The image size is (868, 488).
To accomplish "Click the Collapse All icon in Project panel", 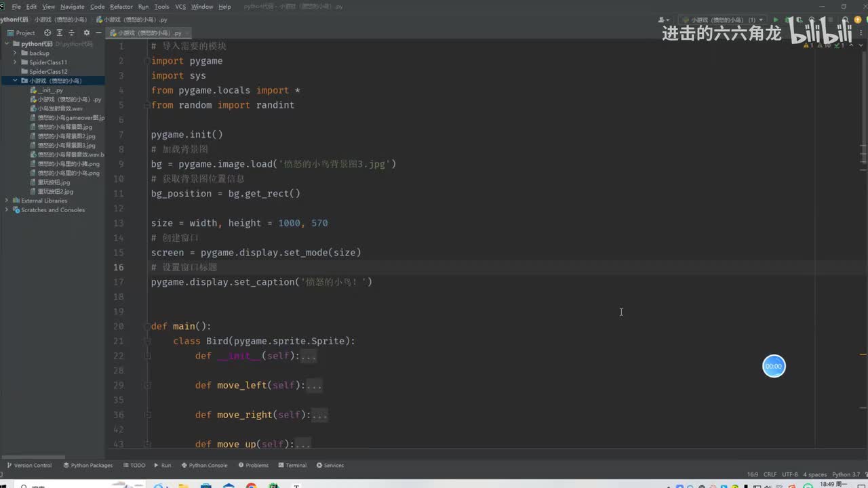I will click(x=72, y=33).
